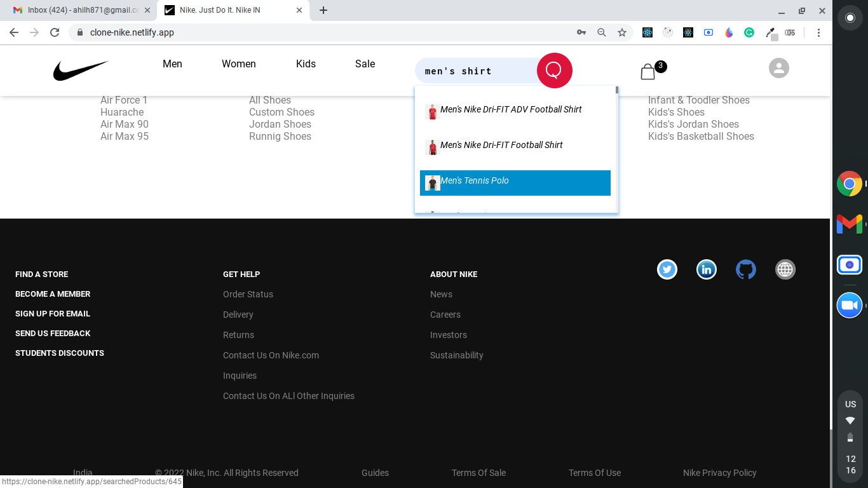Click the password key icon
The image size is (868, 488).
(x=581, y=32)
